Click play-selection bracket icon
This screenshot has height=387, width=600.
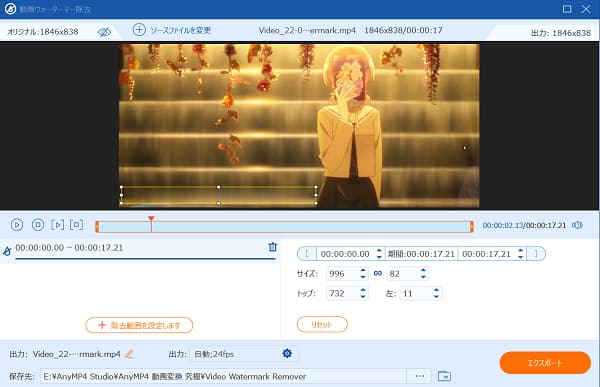tap(58, 225)
